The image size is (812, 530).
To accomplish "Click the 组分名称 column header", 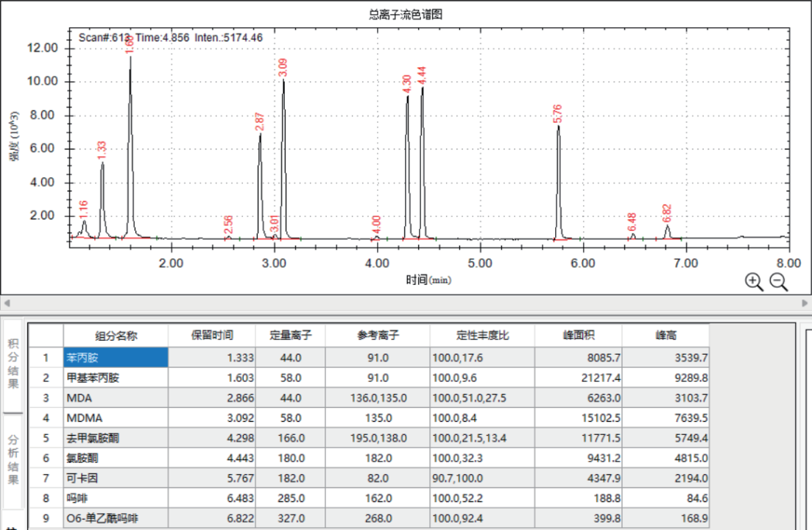I will click(116, 336).
